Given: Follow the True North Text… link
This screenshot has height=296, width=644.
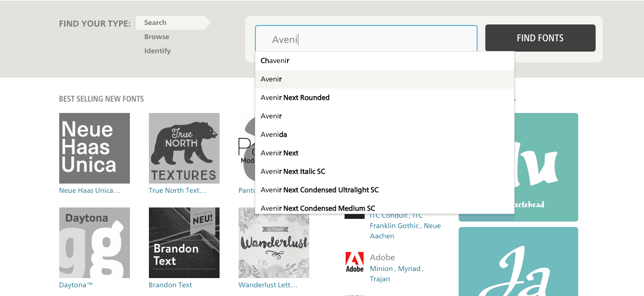Looking at the screenshot, I should click(177, 191).
